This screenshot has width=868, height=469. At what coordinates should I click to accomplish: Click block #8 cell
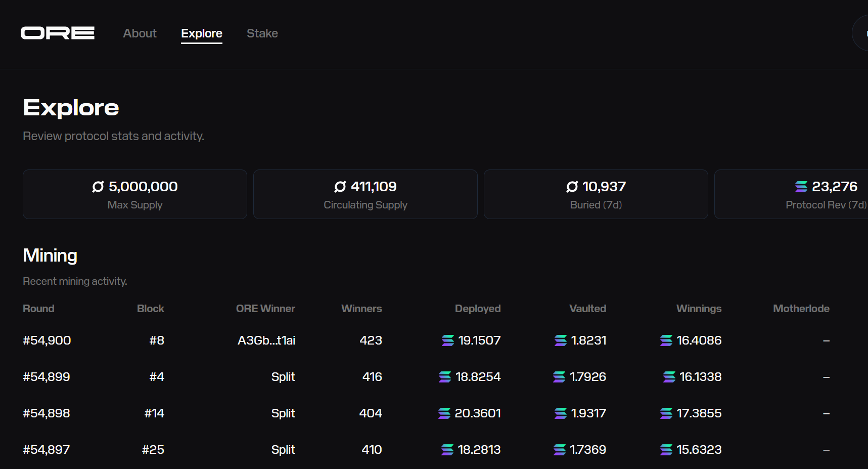point(157,340)
